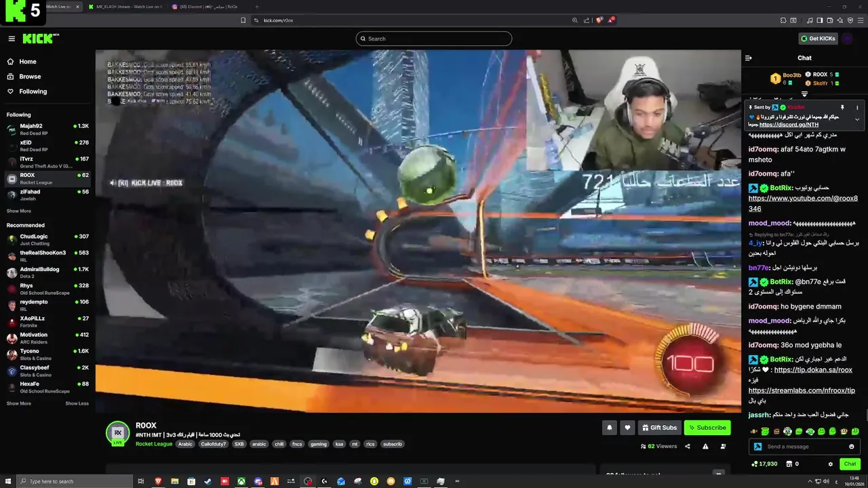Open ziFahad channel in Following list

[x=47, y=195]
